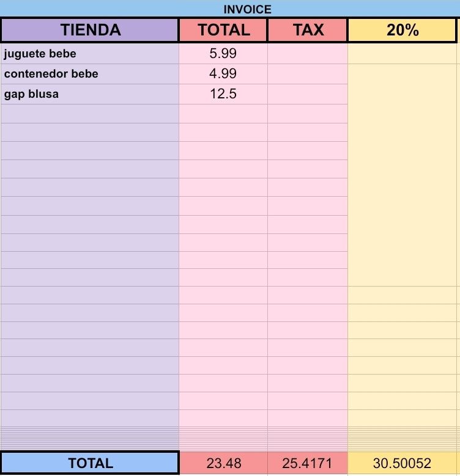Select the INVOICE title cell

[x=230, y=9]
